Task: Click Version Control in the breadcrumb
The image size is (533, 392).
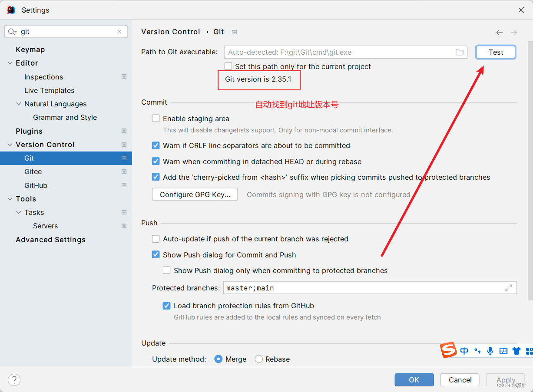Action: [171, 32]
